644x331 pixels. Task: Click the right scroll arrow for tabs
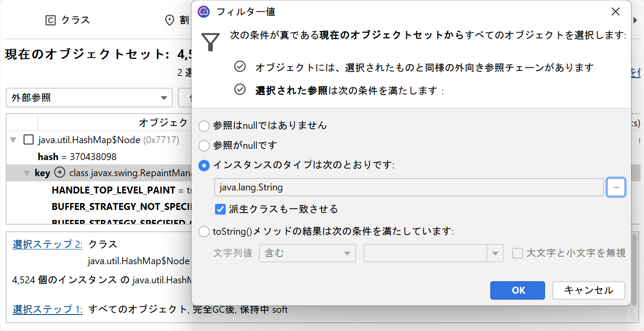click(x=636, y=20)
